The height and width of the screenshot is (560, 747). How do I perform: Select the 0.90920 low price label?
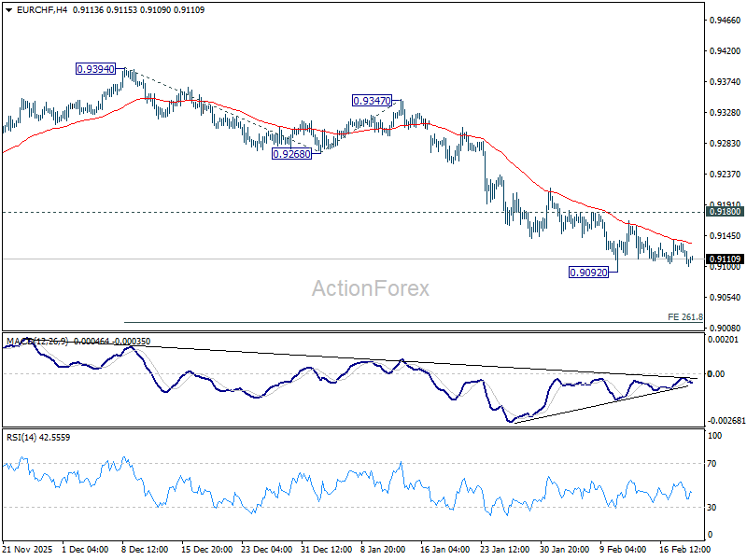pos(589,273)
